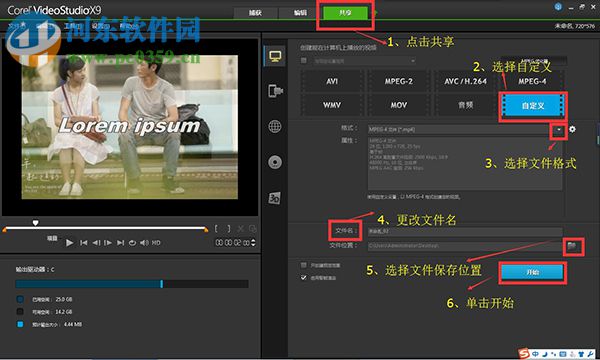Browse file location with folder icon
Viewport: 600px width, 360px height.
572,246
